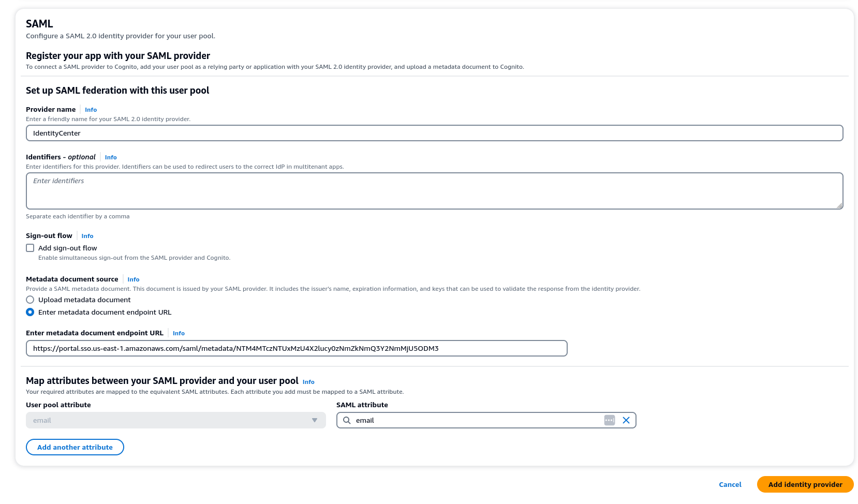Select the Enter metadata document endpoint URL radio button

[x=30, y=312]
